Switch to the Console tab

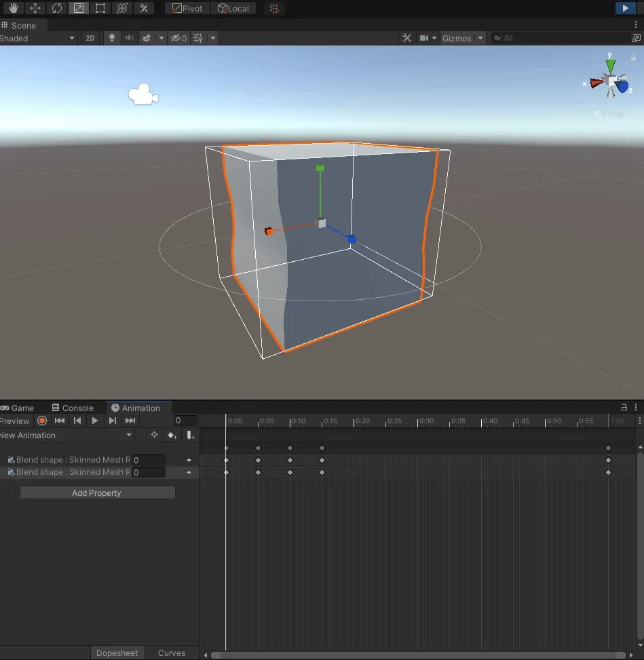click(x=73, y=408)
